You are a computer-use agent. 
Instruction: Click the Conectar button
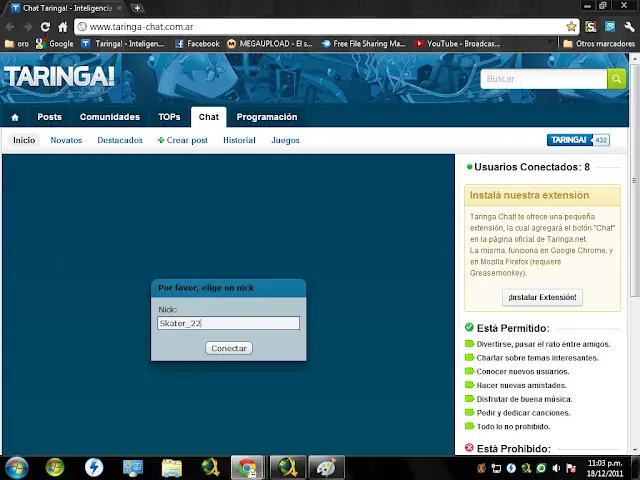(x=229, y=348)
